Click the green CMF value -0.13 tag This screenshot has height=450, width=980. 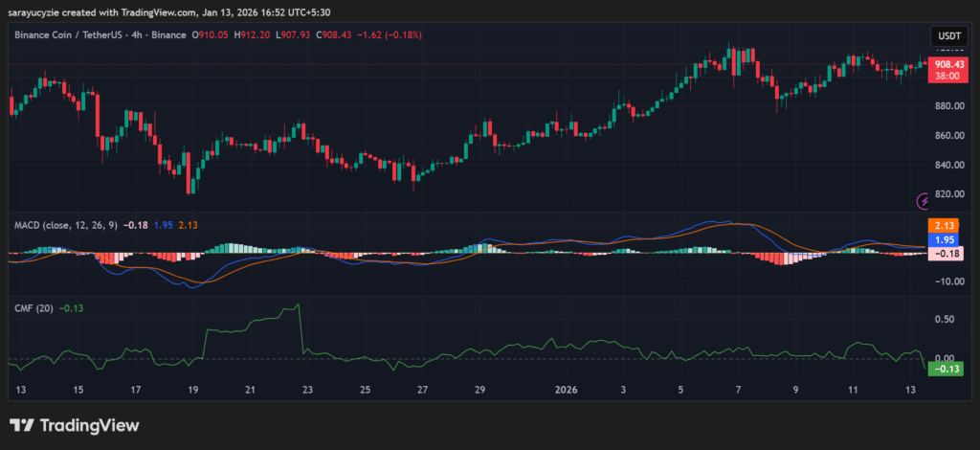tap(947, 369)
